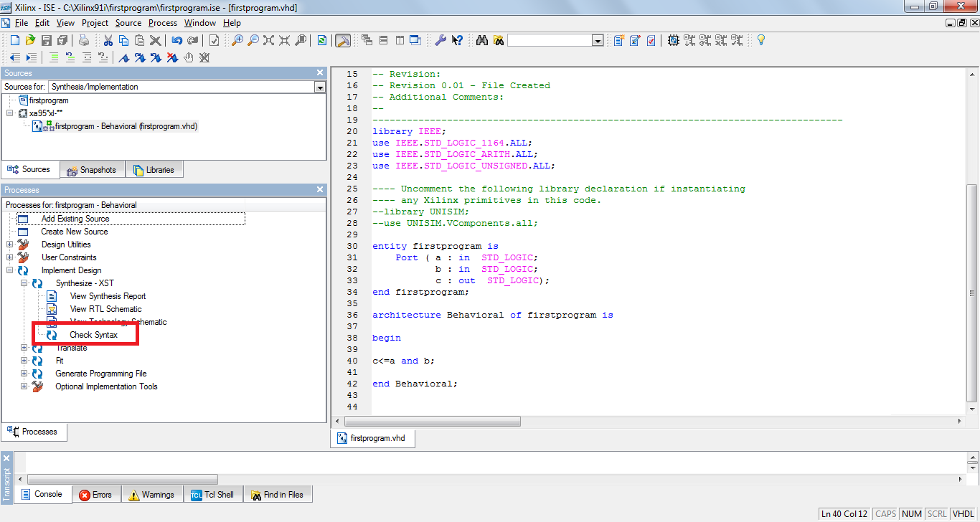Screen dimensions: 980x522
Task: Click the Save All toolbar icon
Action: (62, 40)
